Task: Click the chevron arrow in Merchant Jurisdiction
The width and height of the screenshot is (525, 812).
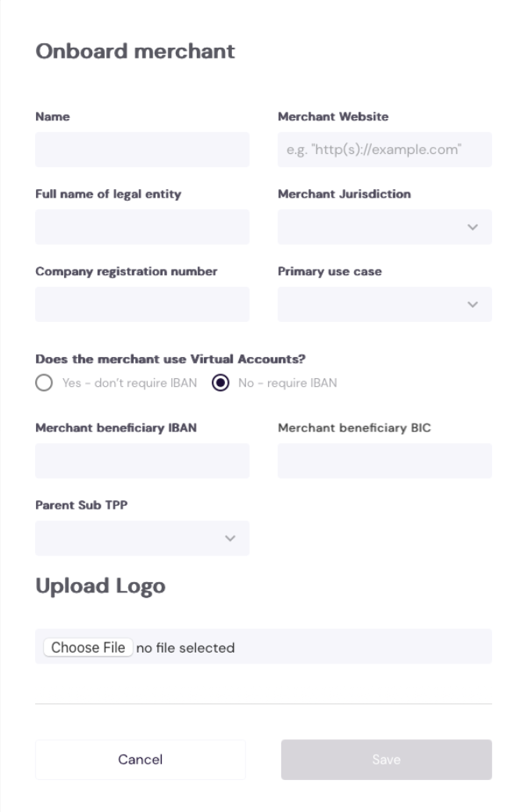Action: [472, 227]
